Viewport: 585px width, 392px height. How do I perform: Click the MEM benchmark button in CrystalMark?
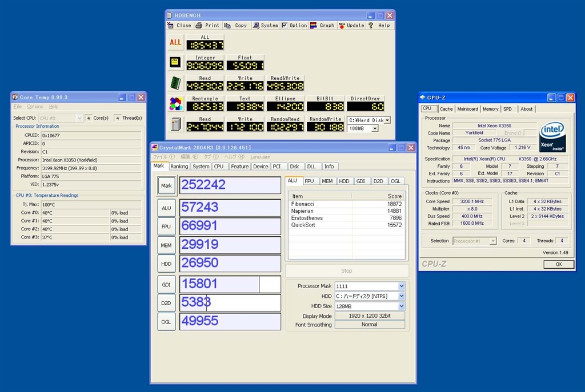coord(166,245)
